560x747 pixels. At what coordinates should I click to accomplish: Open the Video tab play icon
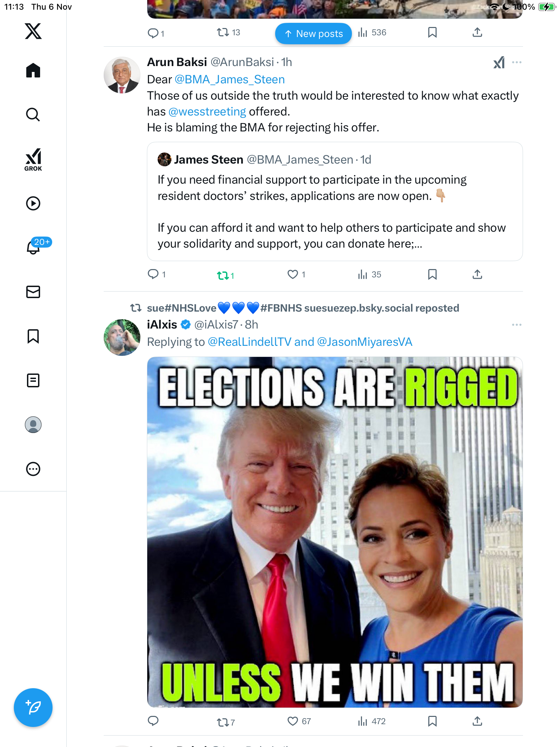(33, 203)
